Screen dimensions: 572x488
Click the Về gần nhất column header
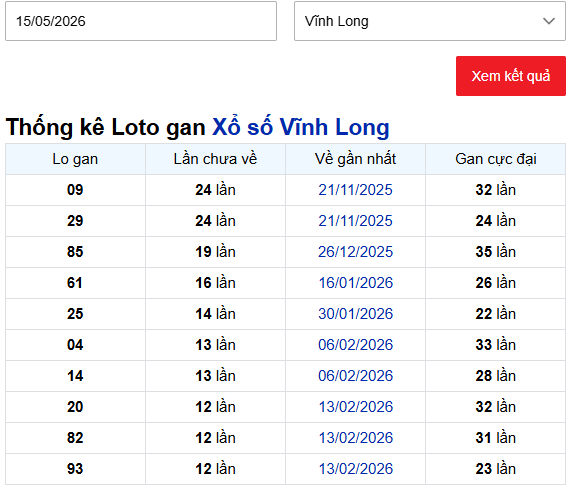click(x=355, y=159)
